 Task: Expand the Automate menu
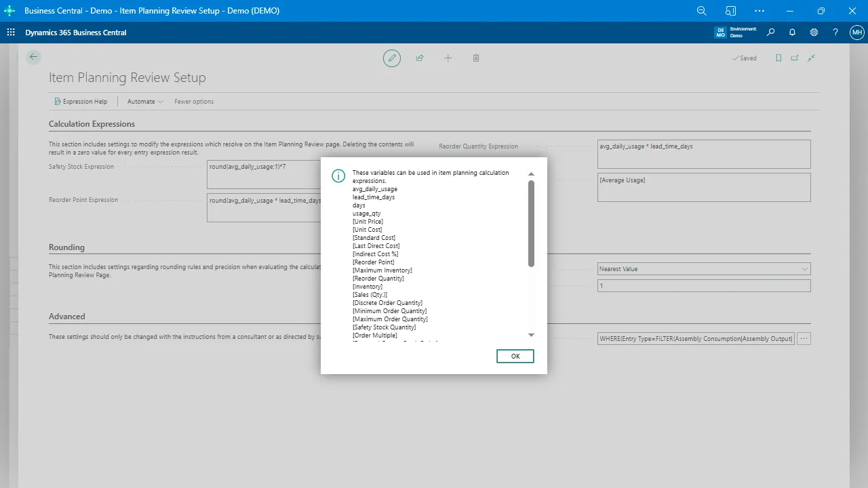point(145,102)
